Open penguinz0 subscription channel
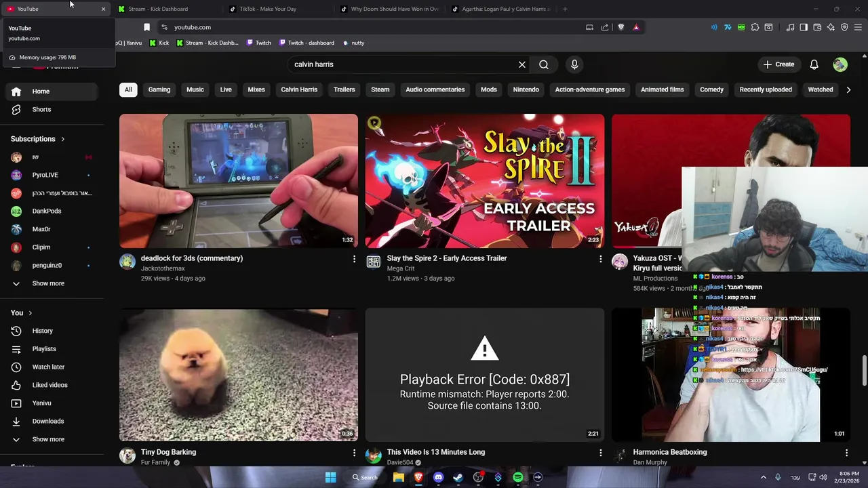868x488 pixels. pos(52,265)
